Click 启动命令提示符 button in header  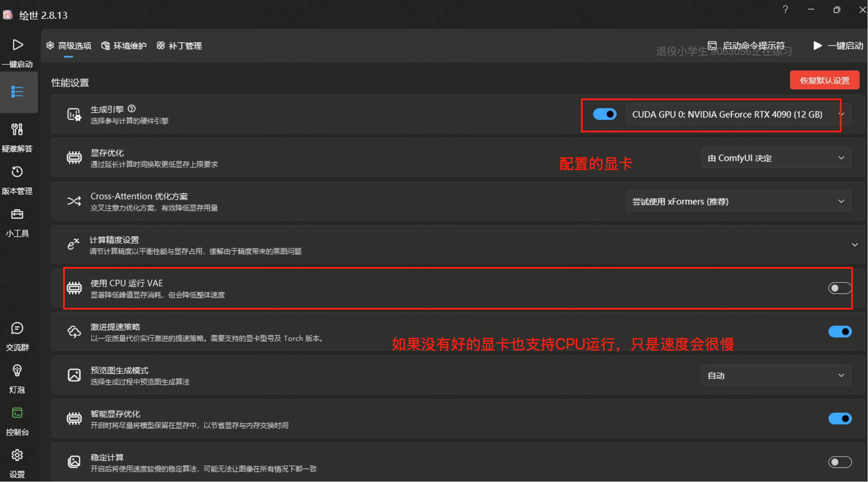(747, 46)
